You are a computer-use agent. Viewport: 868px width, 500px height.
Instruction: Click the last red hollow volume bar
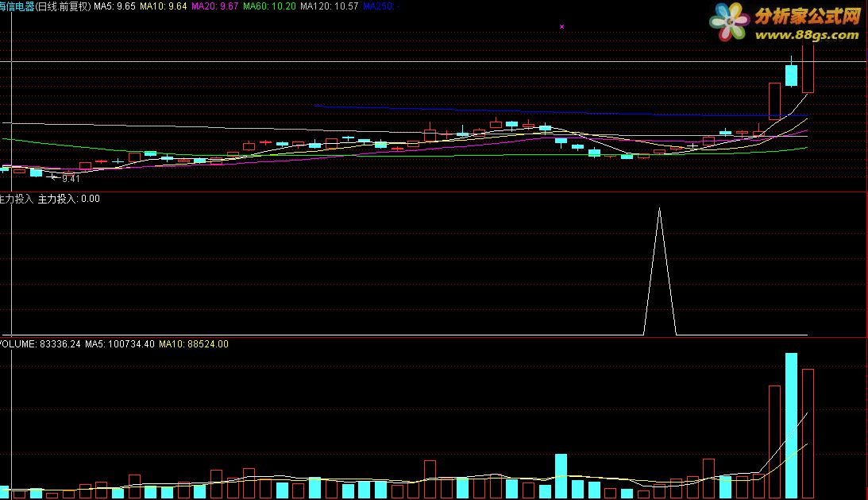[x=808, y=433]
